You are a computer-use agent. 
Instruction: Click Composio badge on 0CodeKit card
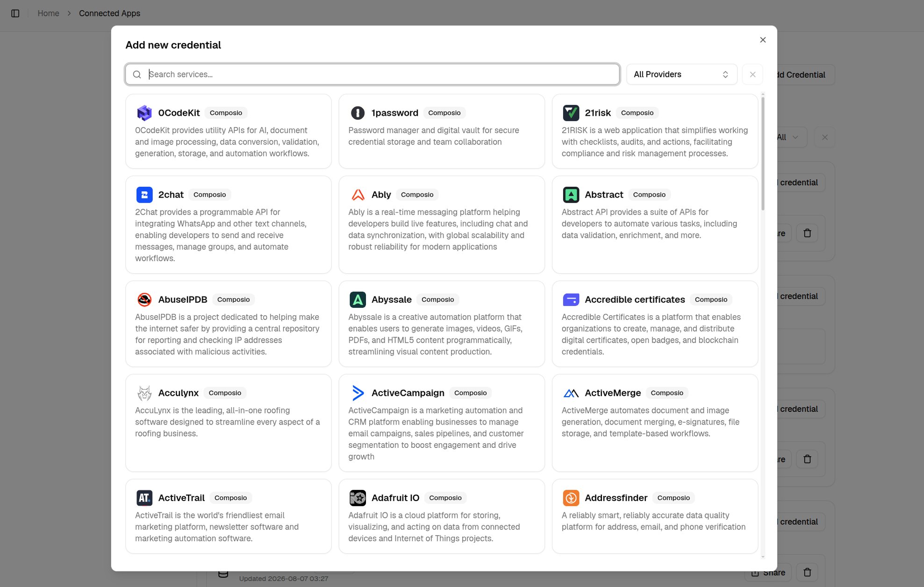point(226,113)
